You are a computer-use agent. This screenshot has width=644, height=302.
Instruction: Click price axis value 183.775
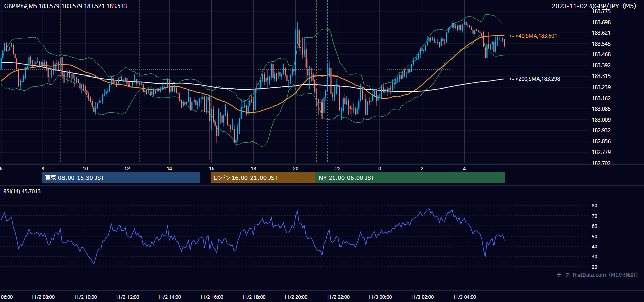point(601,11)
